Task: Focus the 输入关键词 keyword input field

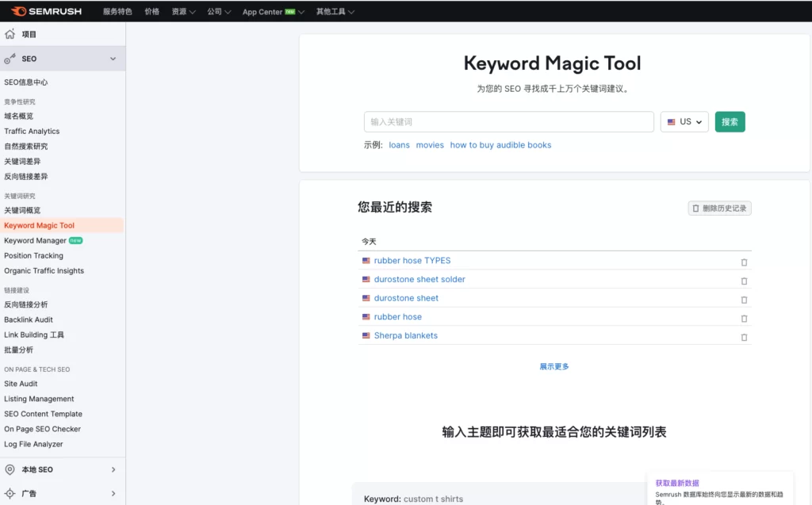Action: pyautogui.click(x=508, y=122)
